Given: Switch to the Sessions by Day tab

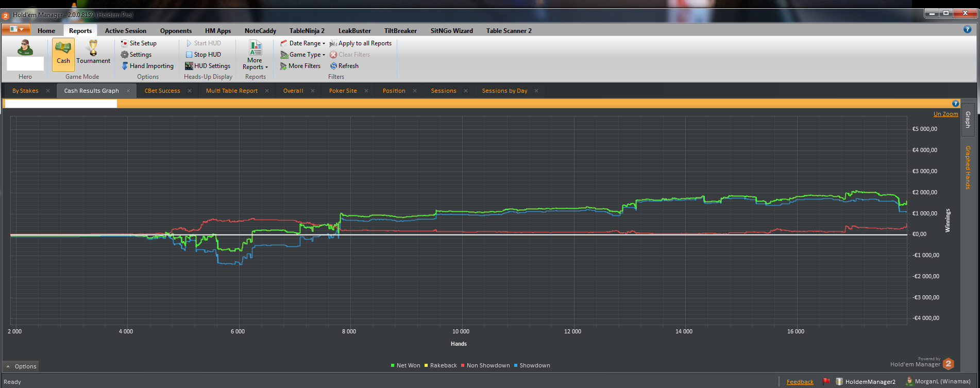Looking at the screenshot, I should pos(505,91).
